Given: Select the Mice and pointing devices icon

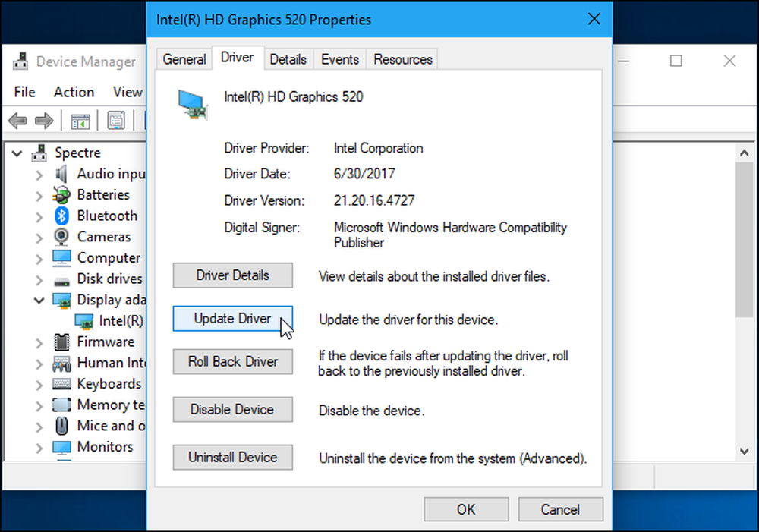Looking at the screenshot, I should point(61,426).
